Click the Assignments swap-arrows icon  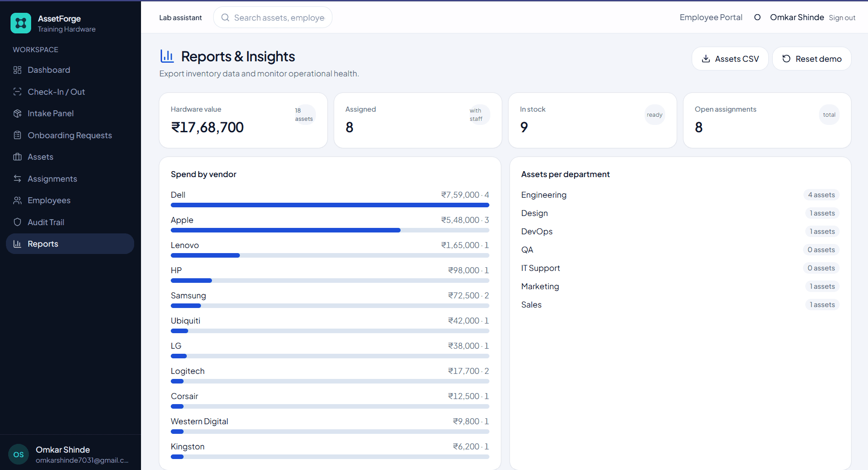(x=17, y=178)
